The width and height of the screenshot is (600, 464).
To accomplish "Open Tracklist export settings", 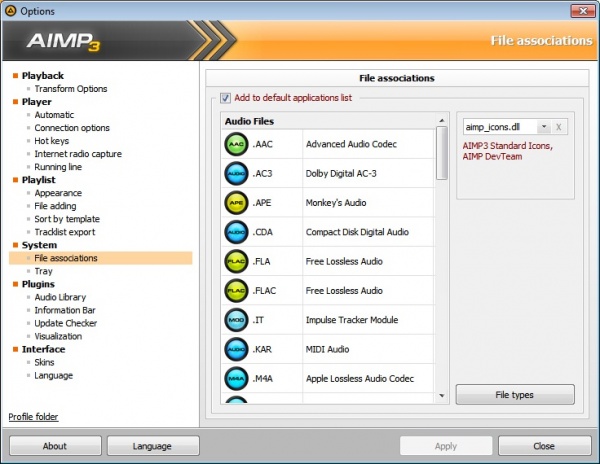I will click(65, 232).
